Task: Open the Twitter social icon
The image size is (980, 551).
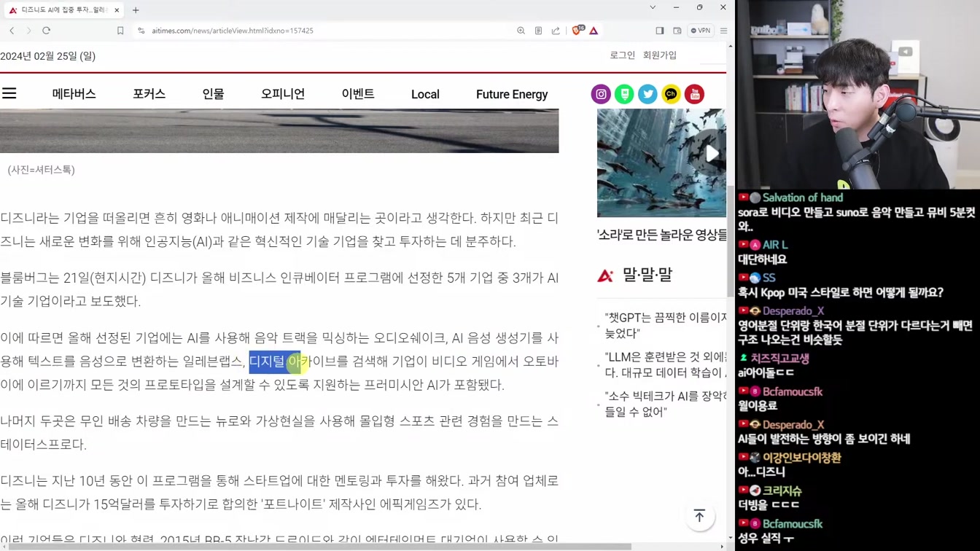Action: click(x=647, y=94)
